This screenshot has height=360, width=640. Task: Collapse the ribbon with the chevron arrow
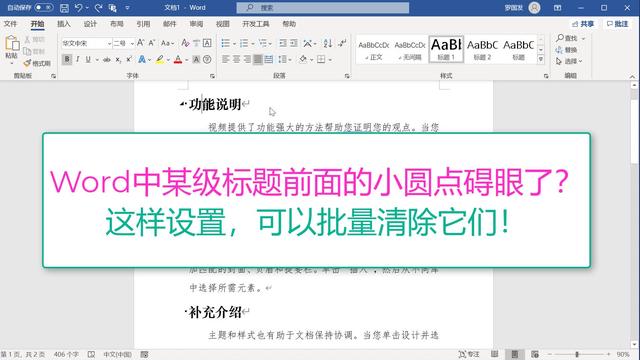click(x=632, y=76)
